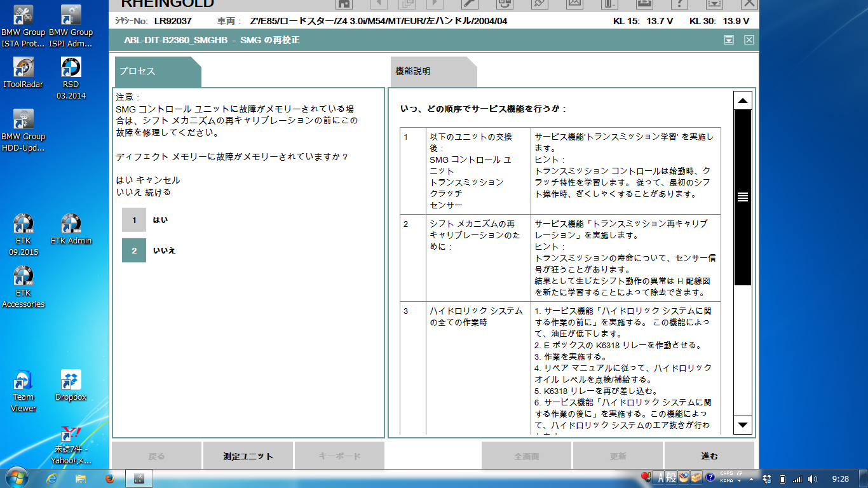Click the red language bar alert icon
Viewport: 868px width, 488px height.
[646, 477]
